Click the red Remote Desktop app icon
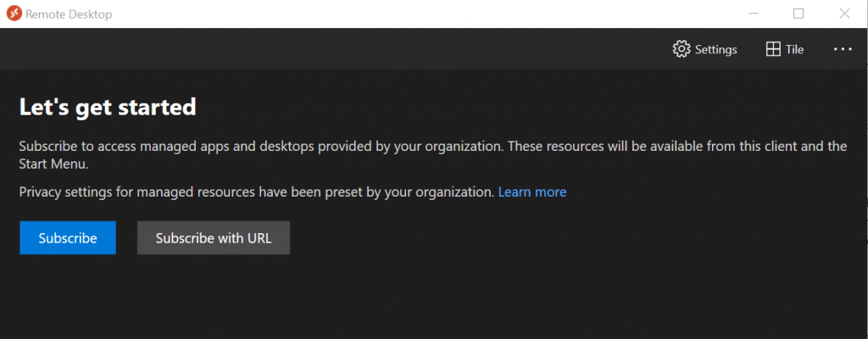 (14, 14)
